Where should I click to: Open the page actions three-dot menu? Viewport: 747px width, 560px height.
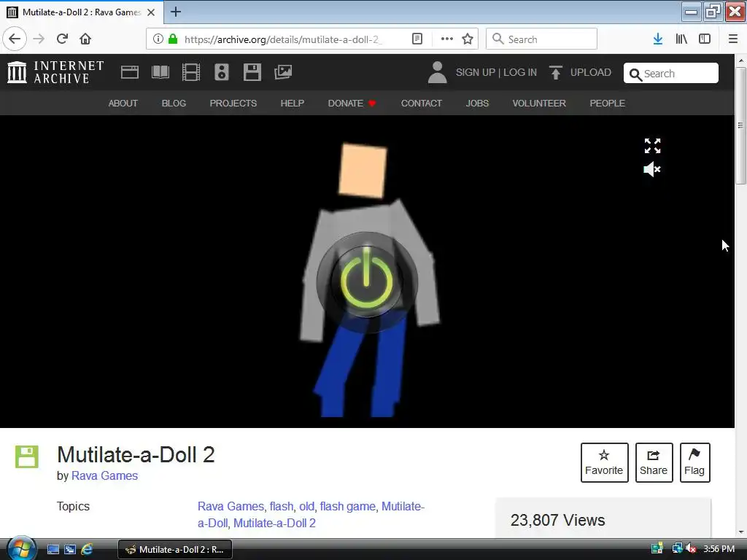447,39
